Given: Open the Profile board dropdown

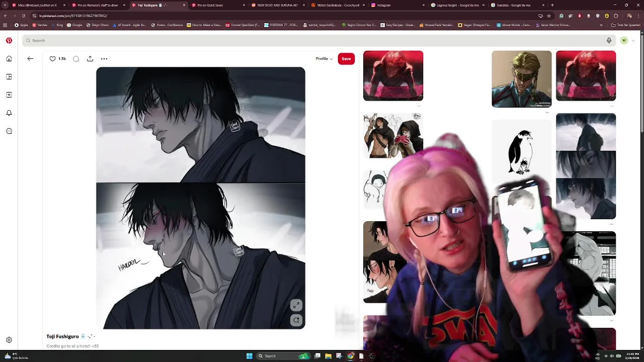Looking at the screenshot, I should 324,59.
